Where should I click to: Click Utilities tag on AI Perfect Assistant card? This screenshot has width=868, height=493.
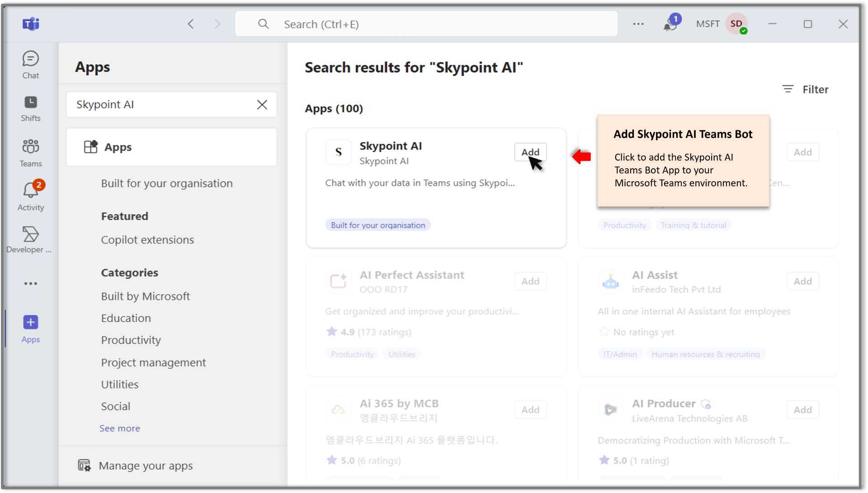(x=402, y=354)
